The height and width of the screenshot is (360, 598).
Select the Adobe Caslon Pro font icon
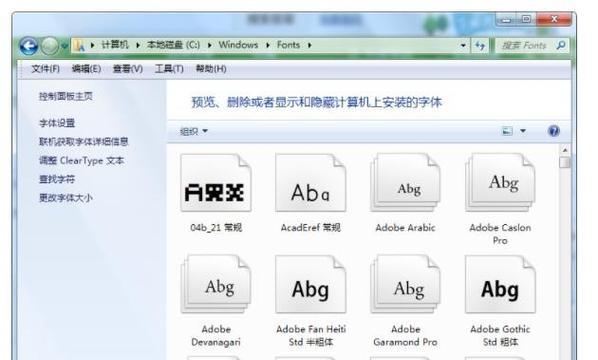(x=500, y=183)
